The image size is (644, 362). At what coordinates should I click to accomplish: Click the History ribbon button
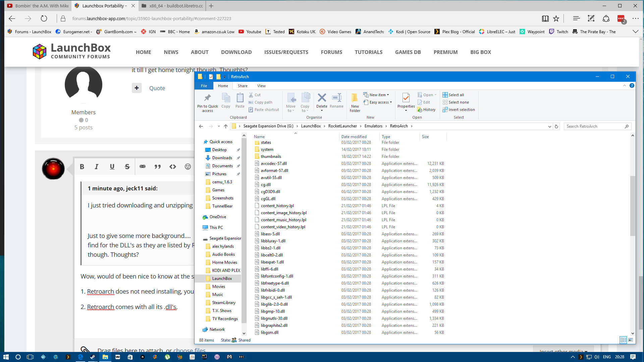pyautogui.click(x=426, y=110)
